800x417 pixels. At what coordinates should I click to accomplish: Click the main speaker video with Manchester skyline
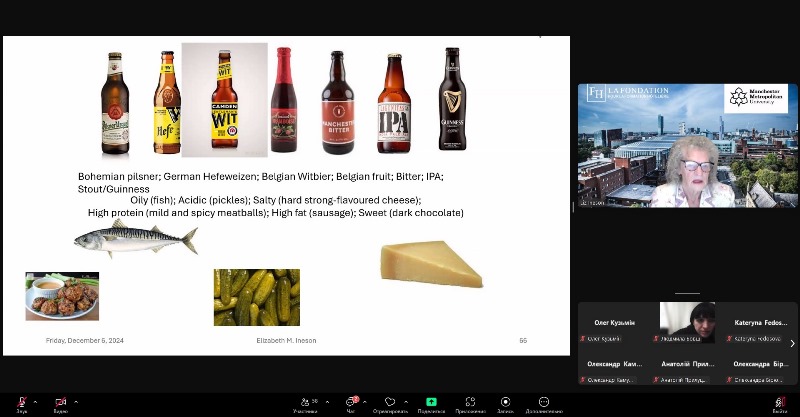click(687, 145)
